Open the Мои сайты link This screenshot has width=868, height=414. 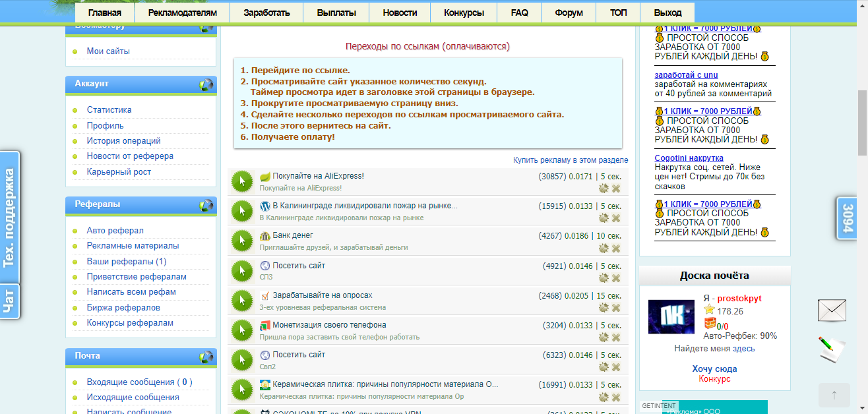pos(108,51)
